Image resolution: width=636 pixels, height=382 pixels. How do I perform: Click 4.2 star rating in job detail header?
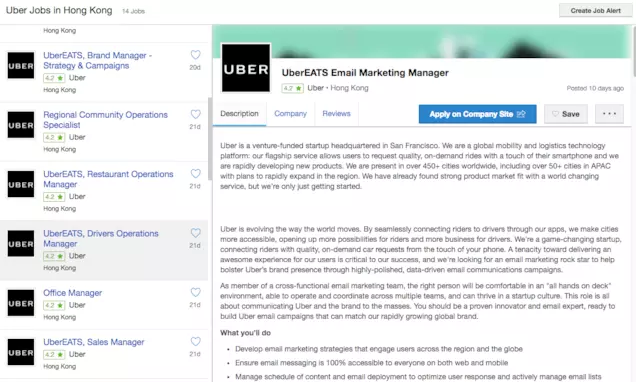pos(292,88)
